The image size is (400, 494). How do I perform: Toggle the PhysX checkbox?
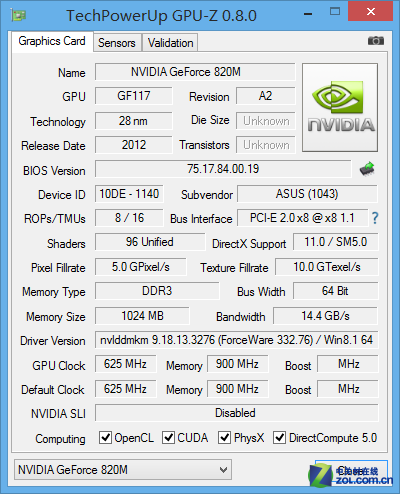tap(224, 437)
